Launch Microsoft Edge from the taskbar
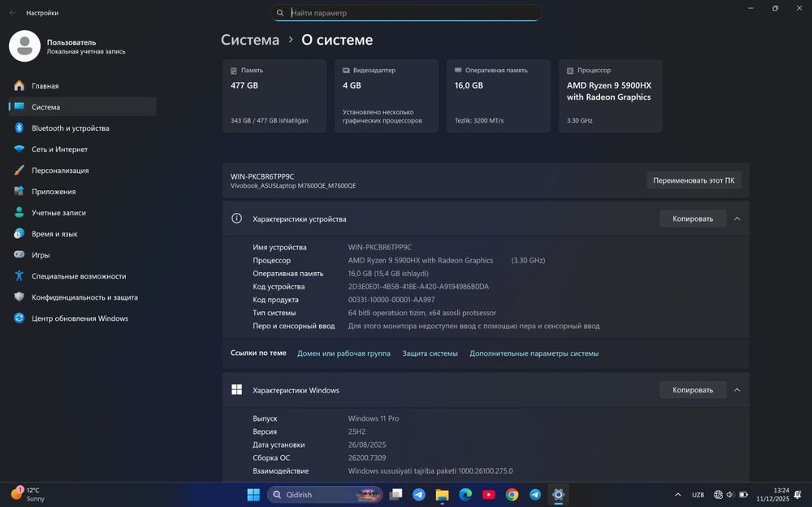 pos(465,495)
